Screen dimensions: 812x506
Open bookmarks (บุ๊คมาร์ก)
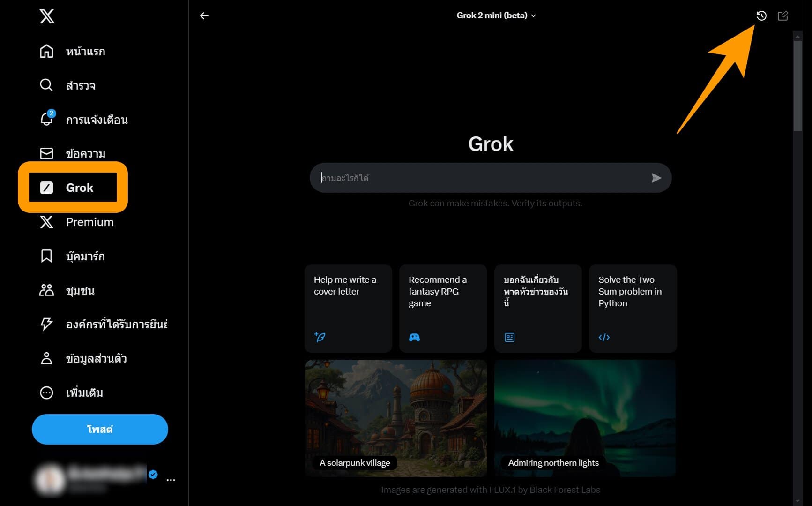pos(46,256)
